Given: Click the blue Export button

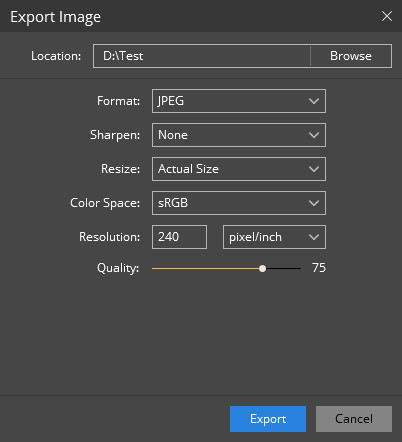Looking at the screenshot, I should click(268, 419).
